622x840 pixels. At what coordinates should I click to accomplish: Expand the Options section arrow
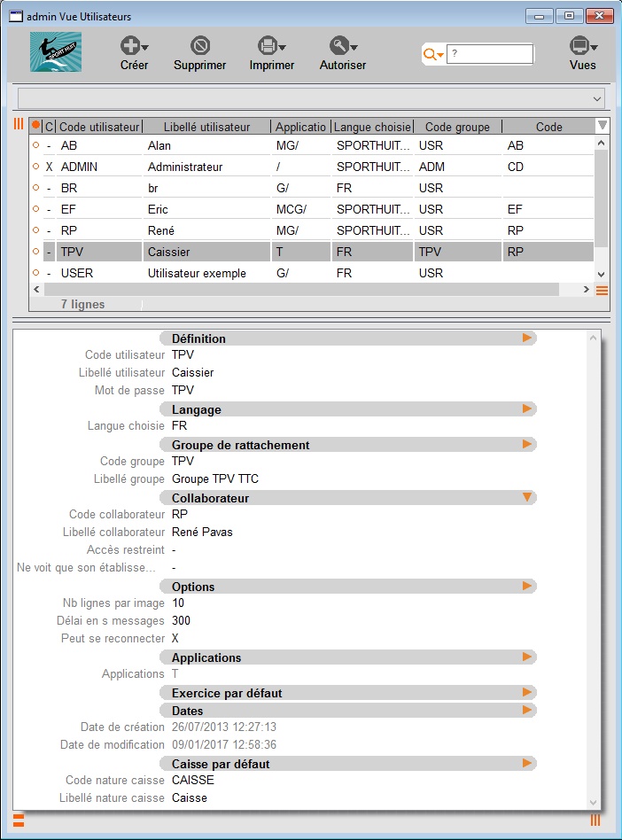[x=526, y=586]
